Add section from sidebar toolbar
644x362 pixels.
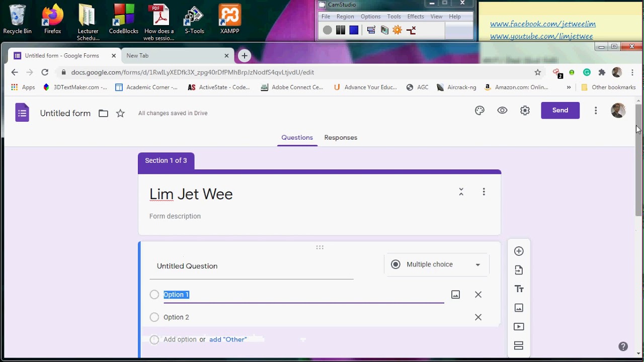pos(519,345)
